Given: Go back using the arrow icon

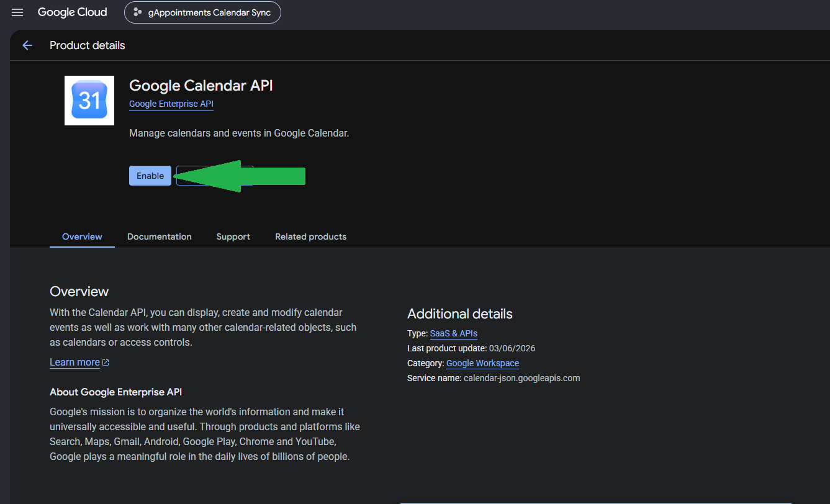Looking at the screenshot, I should 27,45.
